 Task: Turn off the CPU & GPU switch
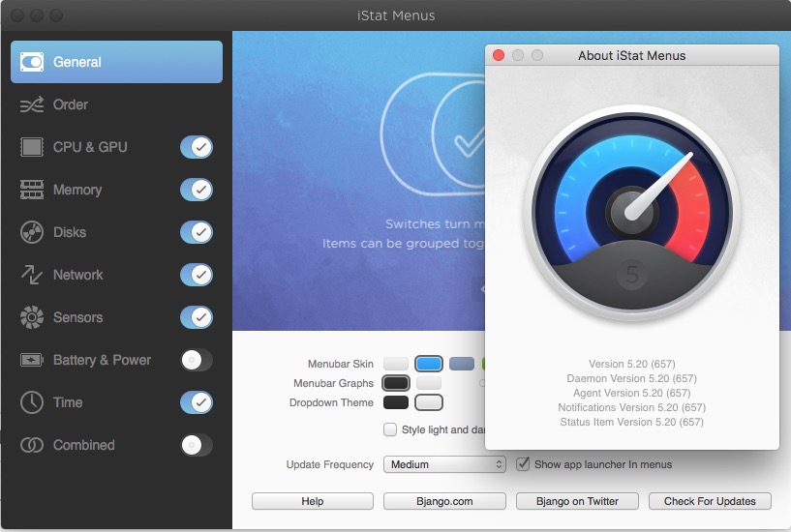[197, 147]
